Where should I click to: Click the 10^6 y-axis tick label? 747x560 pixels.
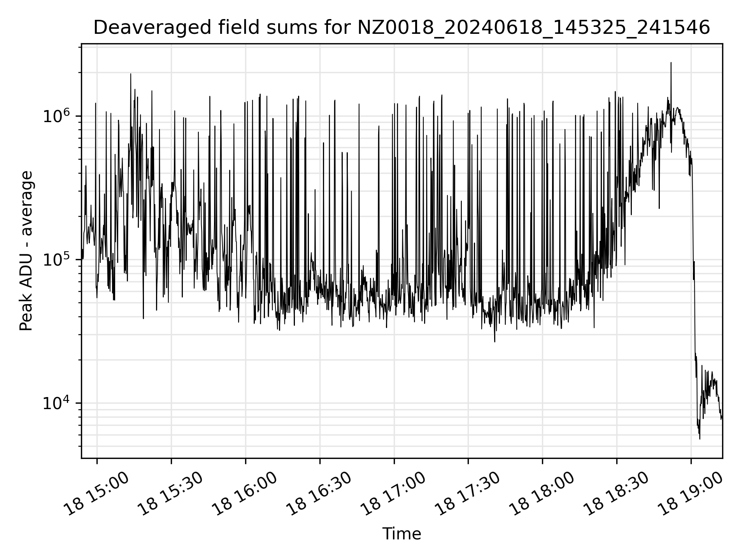[57, 116]
